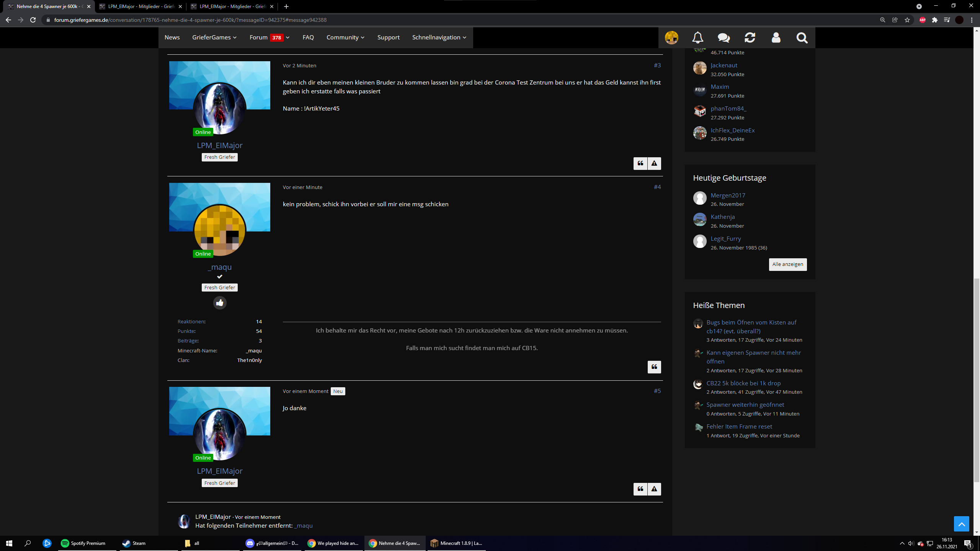This screenshot has height=551, width=980.
Task: Expand the GrieferGames dropdown menu
Action: [214, 37]
